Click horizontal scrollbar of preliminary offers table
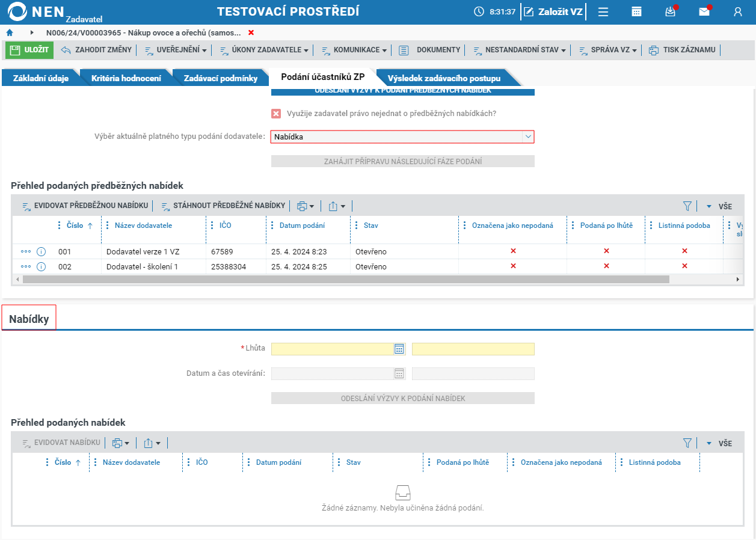The width and height of the screenshot is (756, 540). pyautogui.click(x=346, y=280)
